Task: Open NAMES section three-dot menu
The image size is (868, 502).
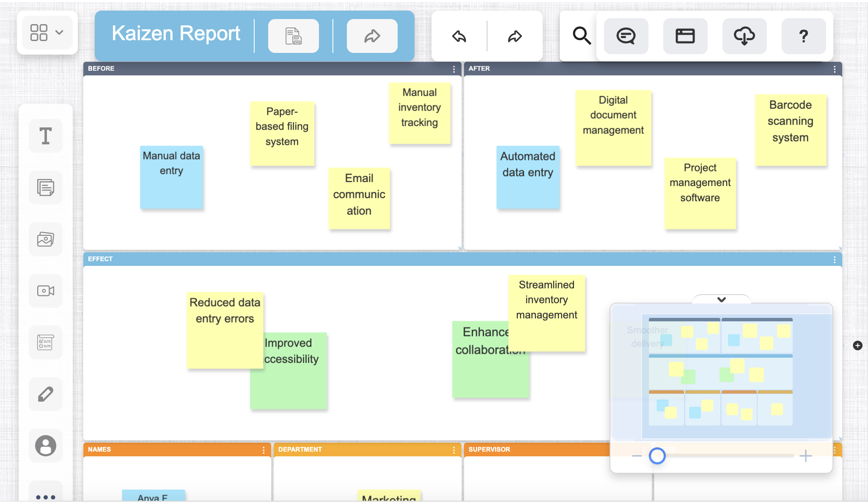Action: pos(264,450)
